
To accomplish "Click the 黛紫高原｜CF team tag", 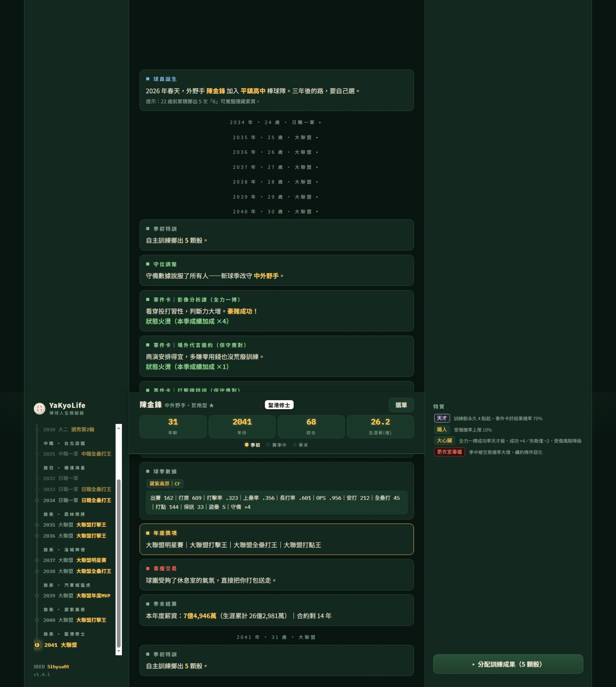I will [x=165, y=484].
